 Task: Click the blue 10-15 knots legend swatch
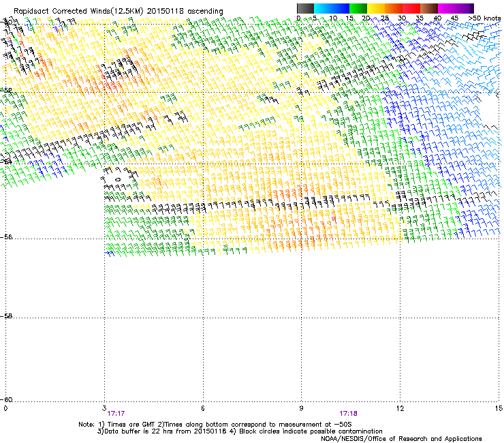341,8
